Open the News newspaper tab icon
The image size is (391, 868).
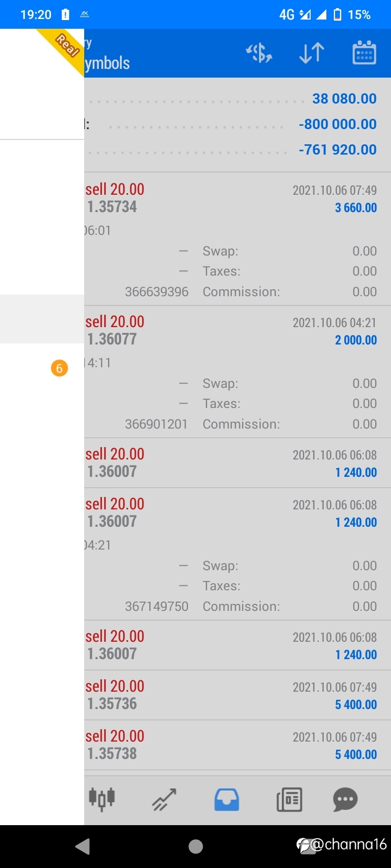(289, 799)
